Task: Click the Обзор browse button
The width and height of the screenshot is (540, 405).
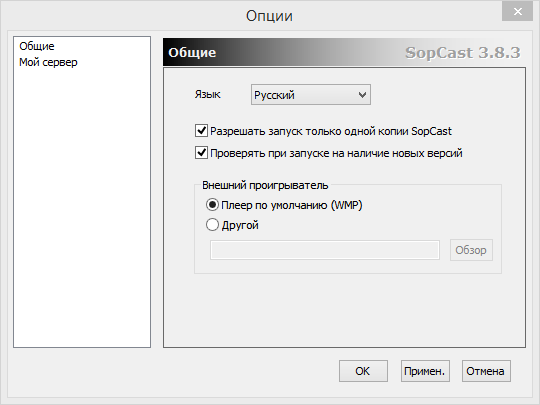Action: tap(471, 250)
